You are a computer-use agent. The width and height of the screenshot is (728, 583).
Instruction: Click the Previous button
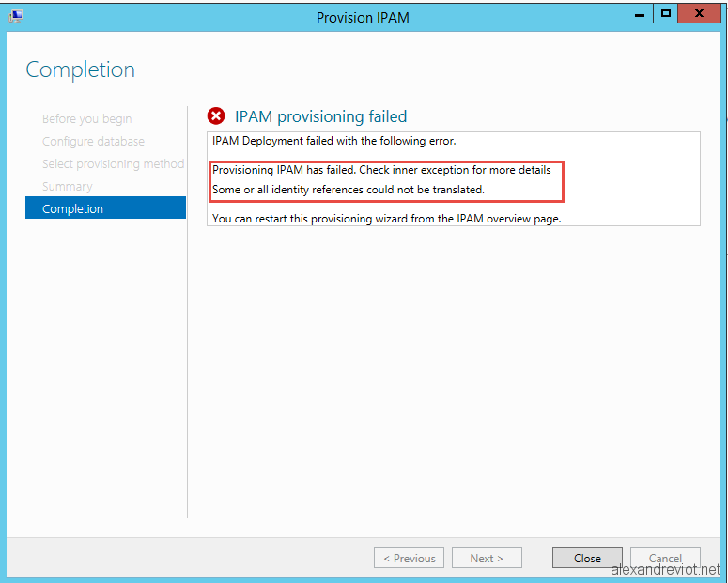(x=409, y=558)
